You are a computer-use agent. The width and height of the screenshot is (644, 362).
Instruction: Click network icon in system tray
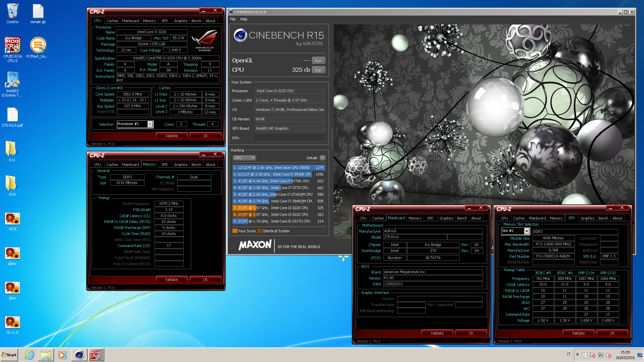[600, 355]
